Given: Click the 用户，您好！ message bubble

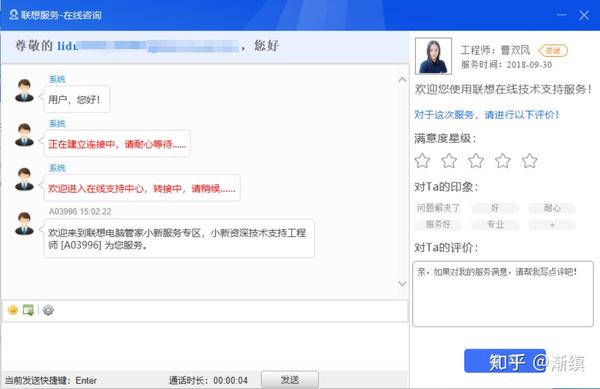Looking at the screenshot, I should [x=77, y=99].
